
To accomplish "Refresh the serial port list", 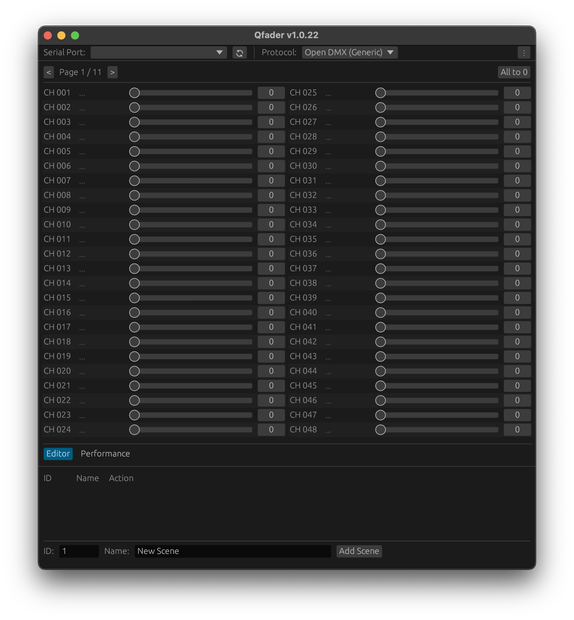I will [x=239, y=53].
